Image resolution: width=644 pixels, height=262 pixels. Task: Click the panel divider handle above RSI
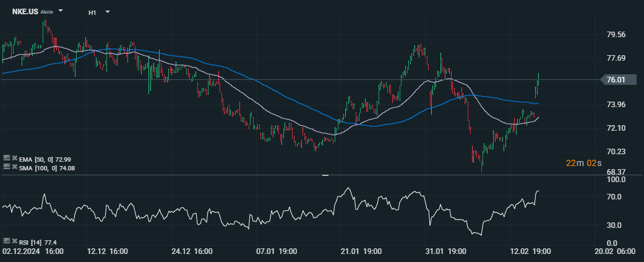(x=325, y=175)
